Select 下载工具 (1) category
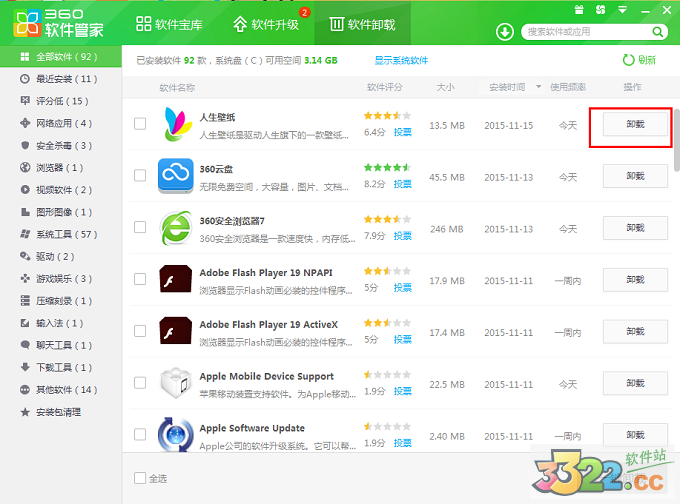 (61, 367)
